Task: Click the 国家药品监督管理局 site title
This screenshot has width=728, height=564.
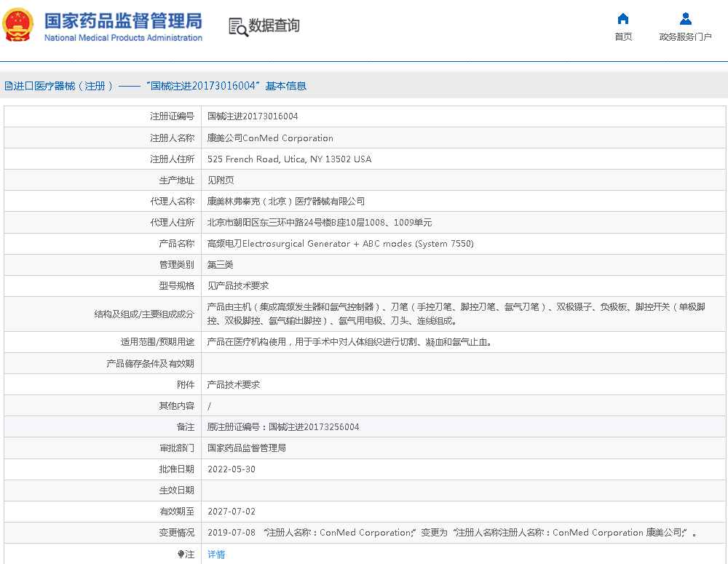Action: [123, 20]
